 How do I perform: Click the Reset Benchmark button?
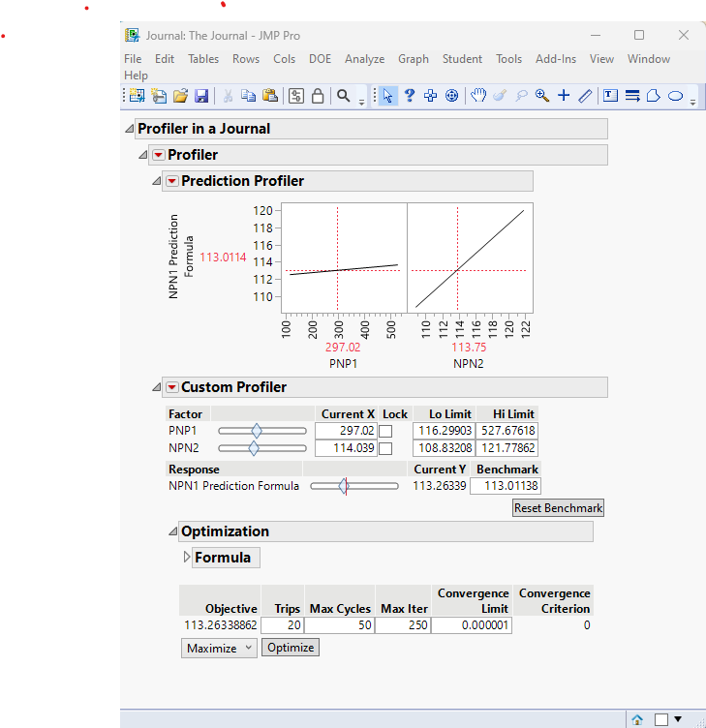(x=558, y=508)
